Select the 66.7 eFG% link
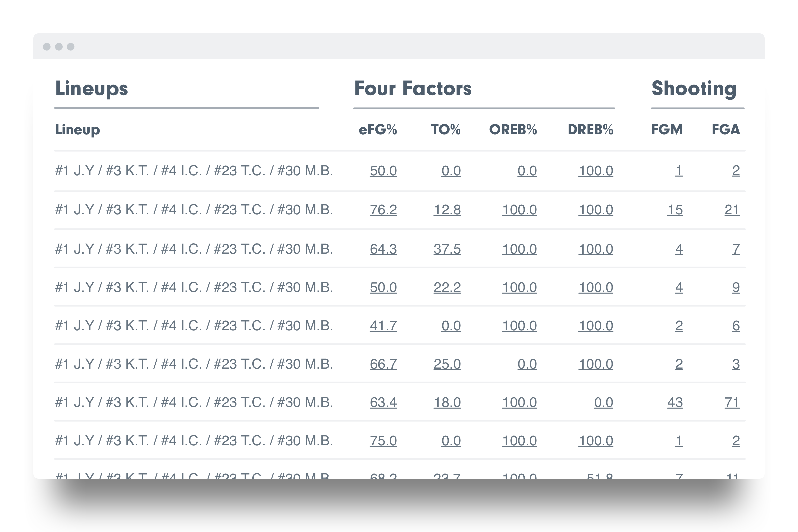The image size is (798, 532). 383,364
